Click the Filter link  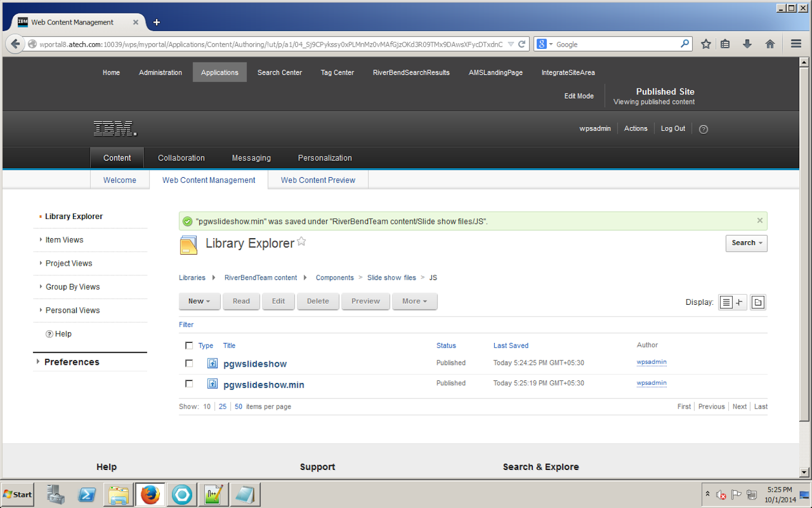[x=186, y=325]
